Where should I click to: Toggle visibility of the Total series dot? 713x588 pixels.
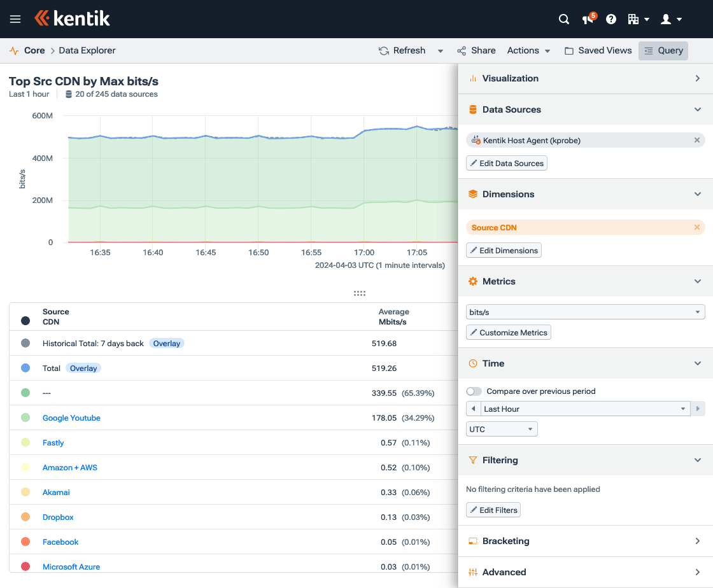tap(24, 368)
